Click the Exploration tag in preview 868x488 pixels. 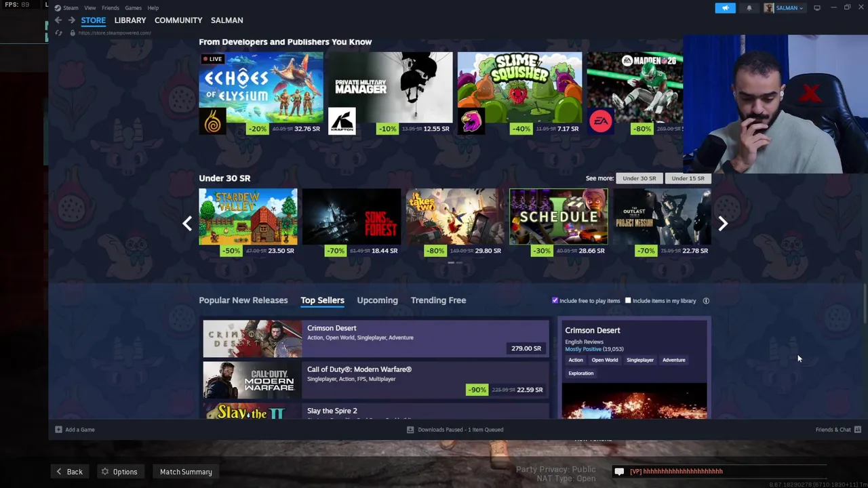[x=581, y=373]
